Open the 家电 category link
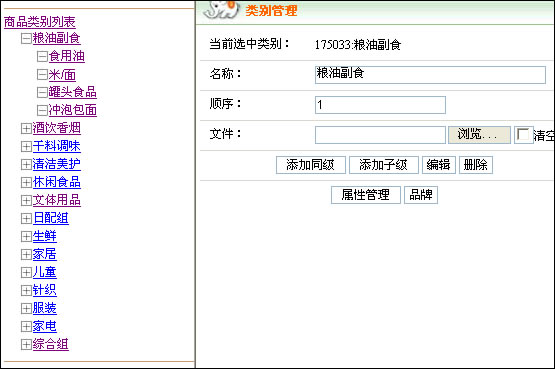555x369 pixels. coord(45,327)
